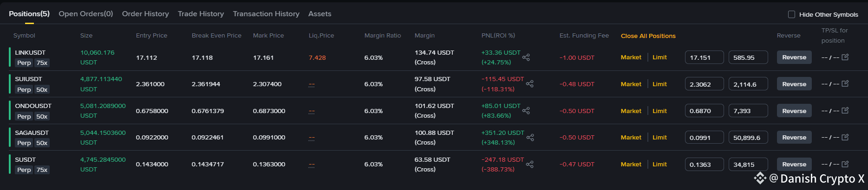Share the ONDOUSDT position PNL
This screenshot has height=190, width=868.
526,111
